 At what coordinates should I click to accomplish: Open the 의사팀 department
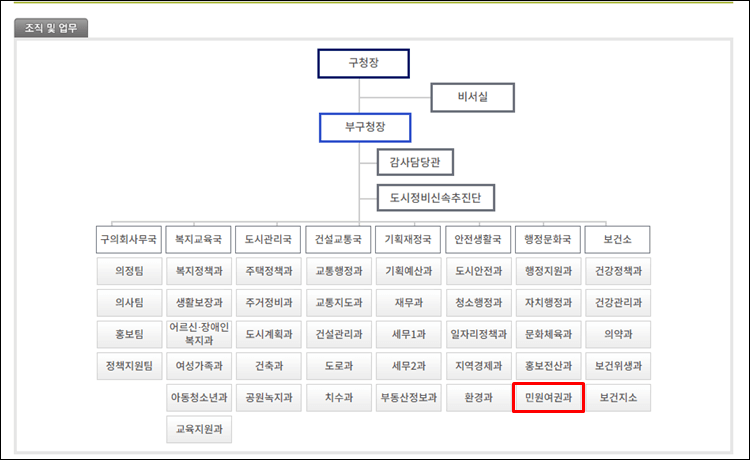pos(129,303)
